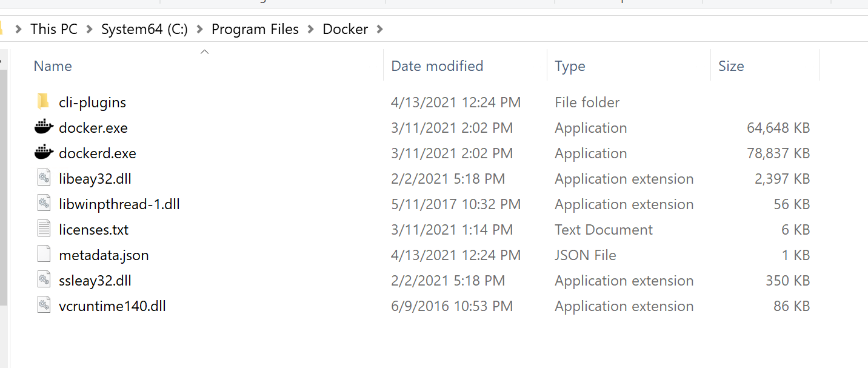868x368 pixels.
Task: Select the dockerd.exe whale icon
Action: [x=43, y=153]
